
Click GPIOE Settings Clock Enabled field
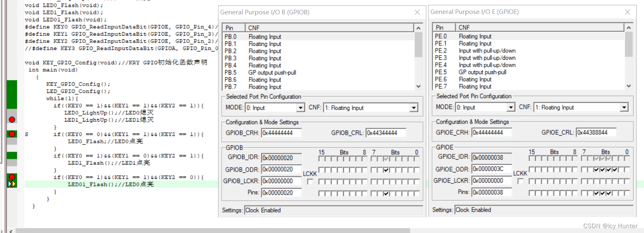(544, 210)
